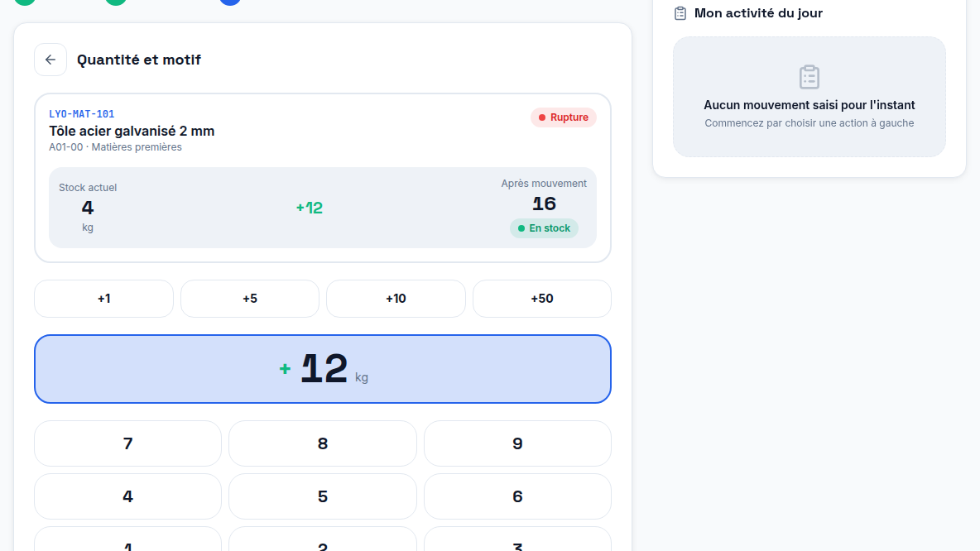Click the En stock status badge
Viewport: 980px width, 551px height.
pyautogui.click(x=544, y=228)
